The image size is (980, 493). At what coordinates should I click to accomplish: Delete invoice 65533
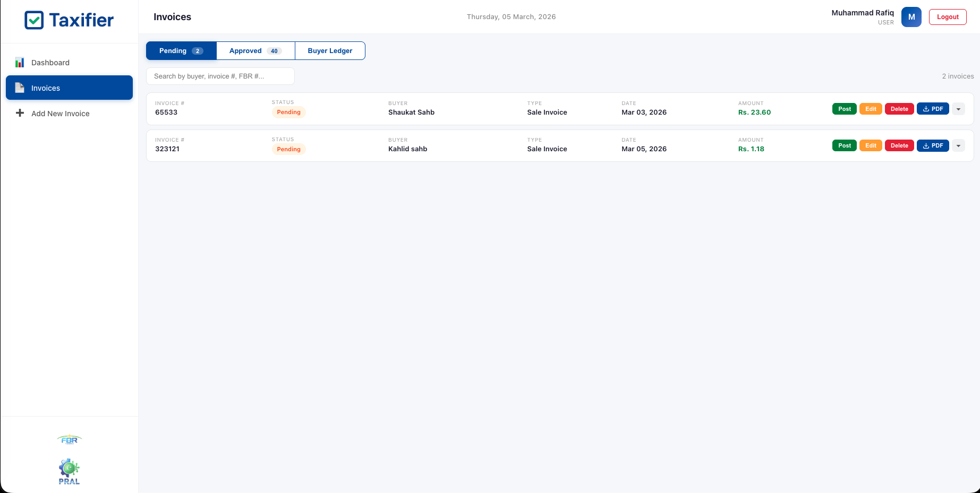[899, 108]
